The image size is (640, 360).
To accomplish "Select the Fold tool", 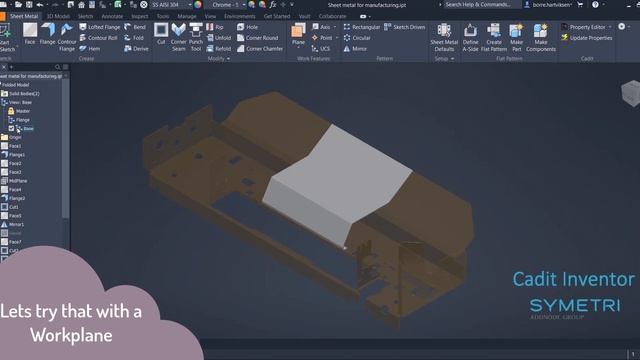I will pos(134,38).
